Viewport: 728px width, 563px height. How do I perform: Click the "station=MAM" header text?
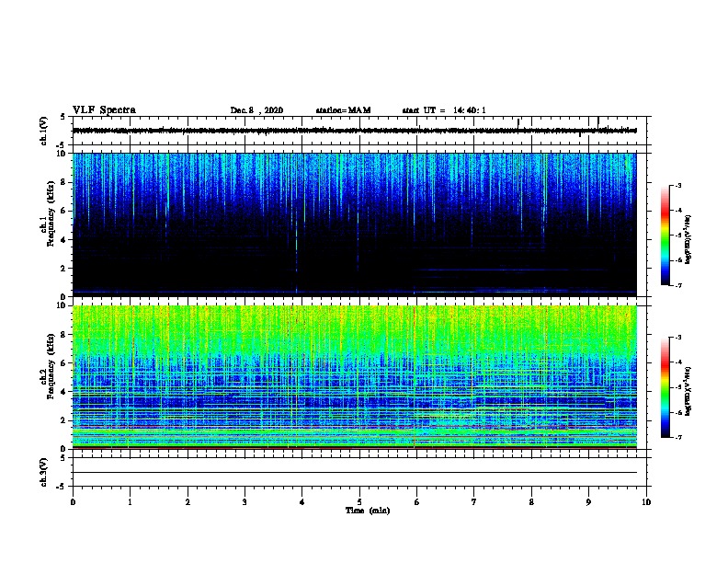pyautogui.click(x=343, y=110)
